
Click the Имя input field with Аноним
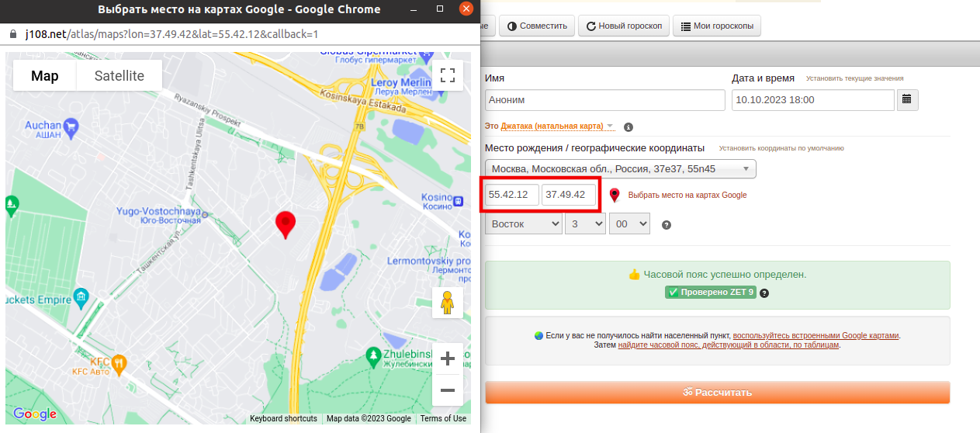605,99
